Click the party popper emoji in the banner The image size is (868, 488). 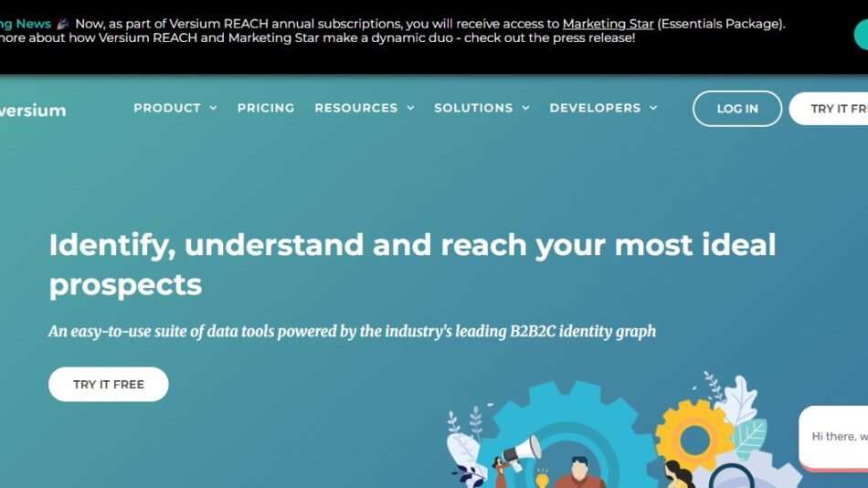(62, 24)
